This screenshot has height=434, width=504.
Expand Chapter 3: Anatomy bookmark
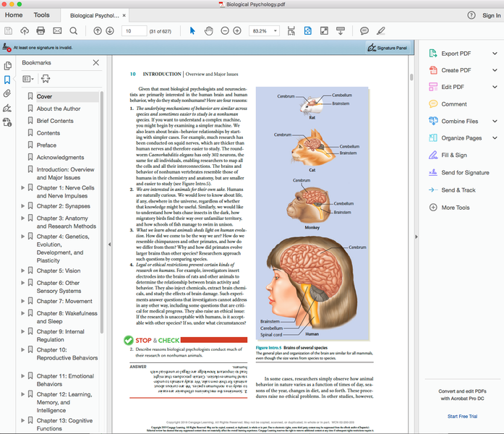(23, 218)
